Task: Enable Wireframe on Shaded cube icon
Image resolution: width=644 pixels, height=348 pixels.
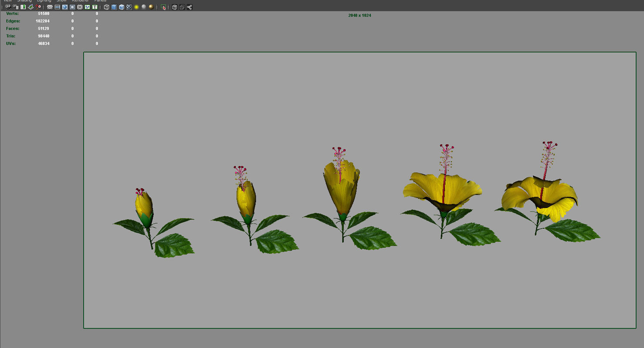Action: click(121, 7)
